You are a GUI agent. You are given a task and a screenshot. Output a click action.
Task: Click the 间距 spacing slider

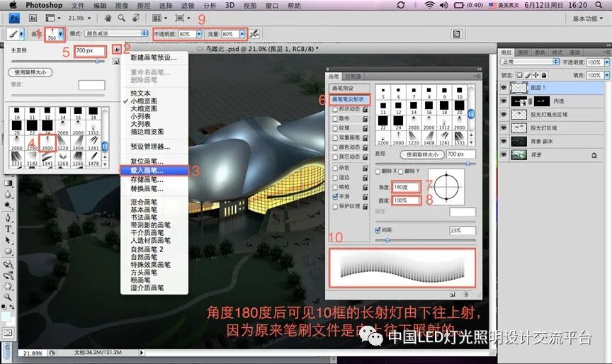(x=426, y=240)
